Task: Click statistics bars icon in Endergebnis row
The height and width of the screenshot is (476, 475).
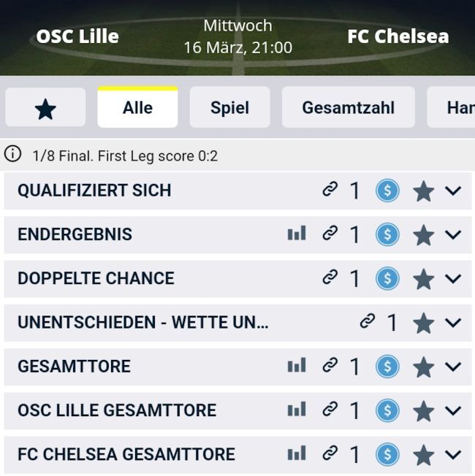Action: point(296,234)
